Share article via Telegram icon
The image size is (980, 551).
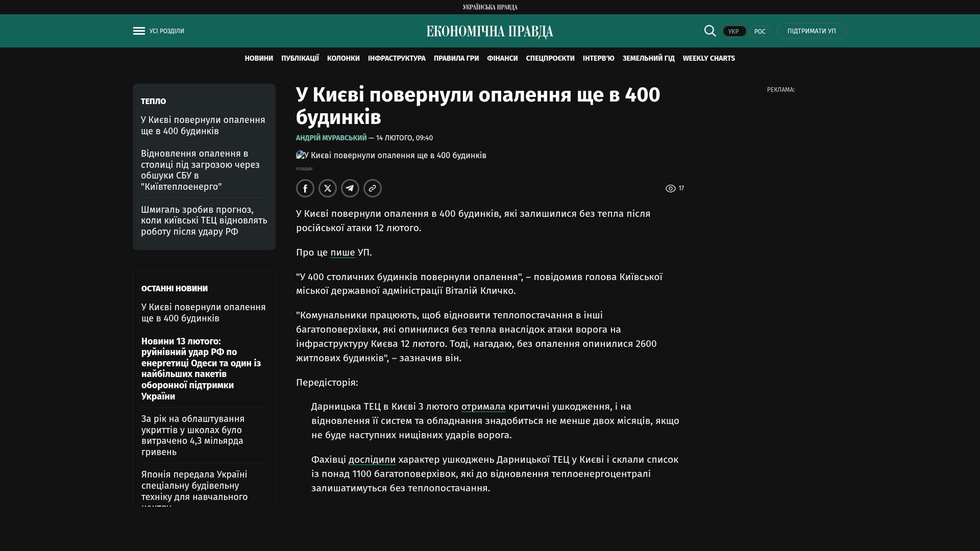(350, 188)
